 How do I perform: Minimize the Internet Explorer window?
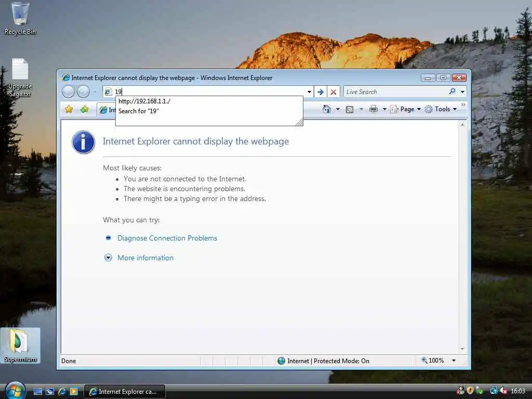[x=428, y=78]
